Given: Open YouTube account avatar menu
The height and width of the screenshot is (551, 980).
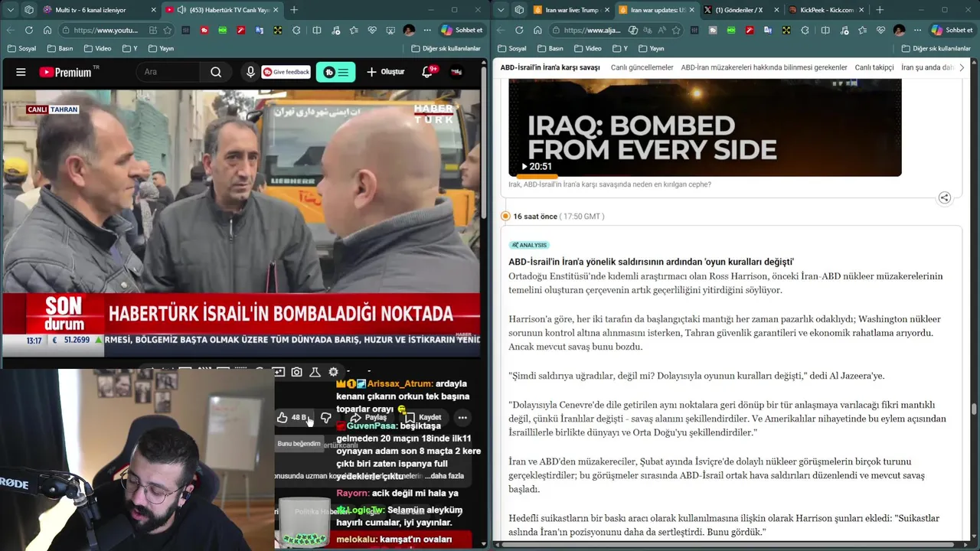Looking at the screenshot, I should (x=456, y=72).
